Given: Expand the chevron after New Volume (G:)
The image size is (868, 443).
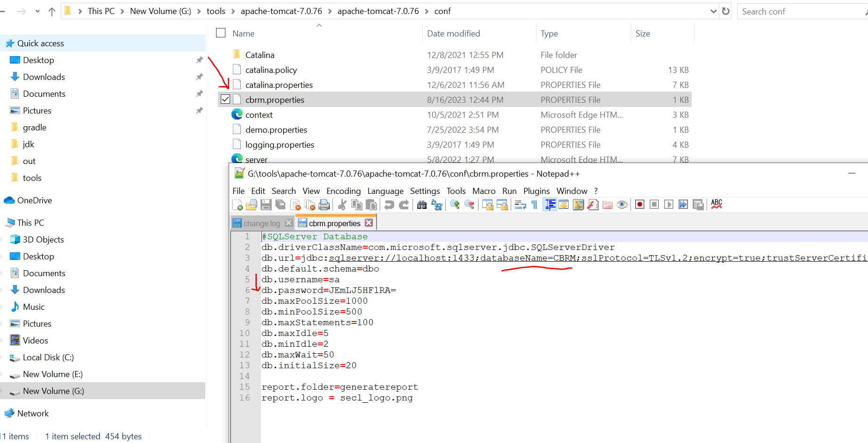Looking at the screenshot, I should (x=199, y=11).
